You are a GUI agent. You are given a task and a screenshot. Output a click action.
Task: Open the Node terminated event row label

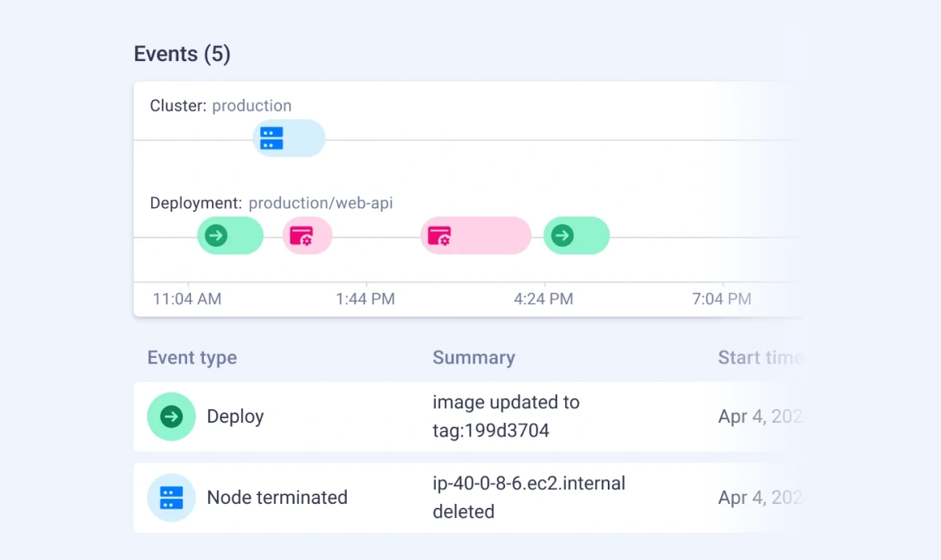tap(277, 497)
